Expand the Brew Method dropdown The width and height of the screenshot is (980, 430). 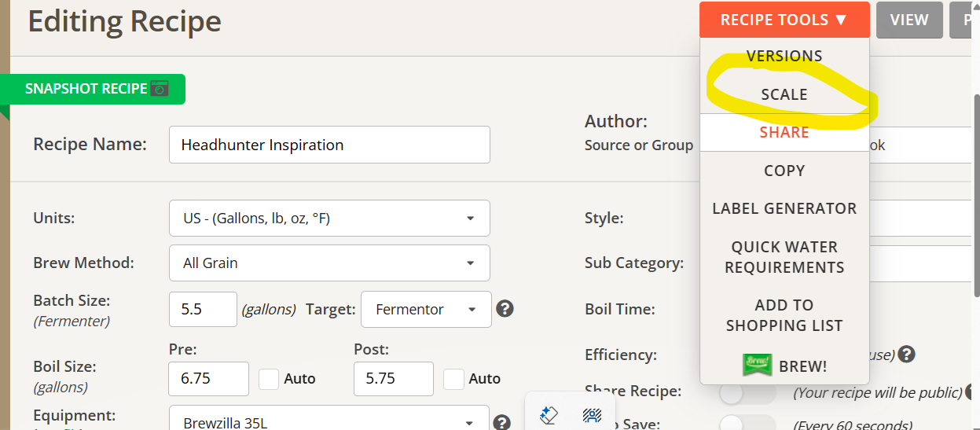point(329,263)
